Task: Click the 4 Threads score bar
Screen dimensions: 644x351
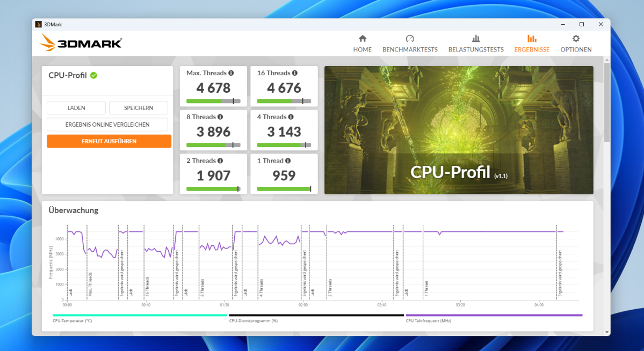Action: [x=284, y=145]
